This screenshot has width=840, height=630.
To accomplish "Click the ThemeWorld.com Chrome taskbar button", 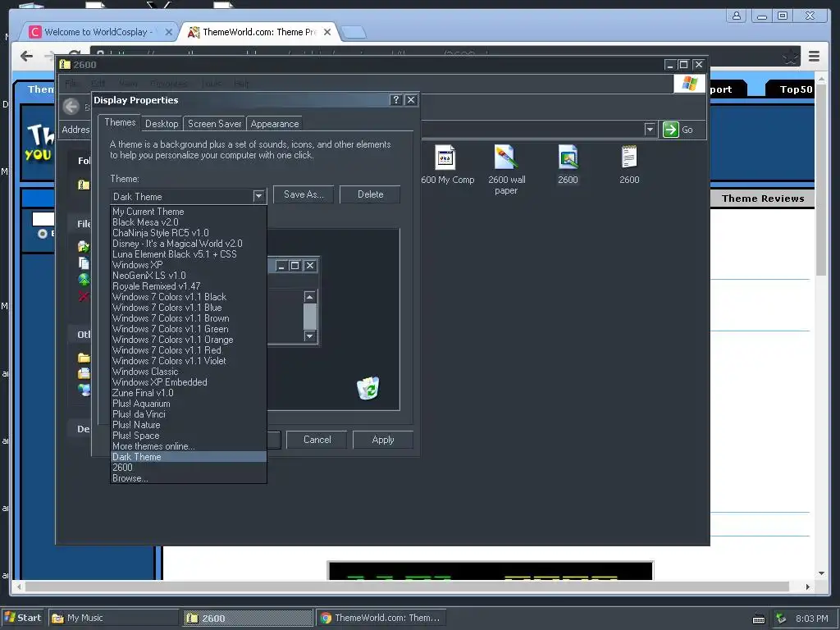I will pos(381,618).
